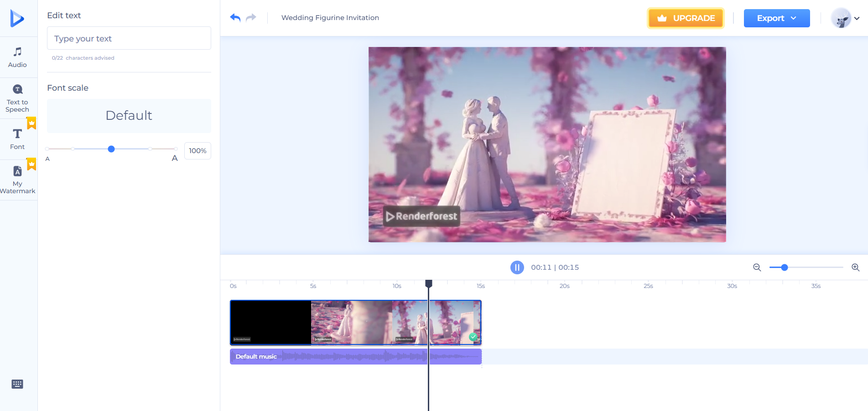Redo the last action
This screenshot has height=411, width=868.
250,17
